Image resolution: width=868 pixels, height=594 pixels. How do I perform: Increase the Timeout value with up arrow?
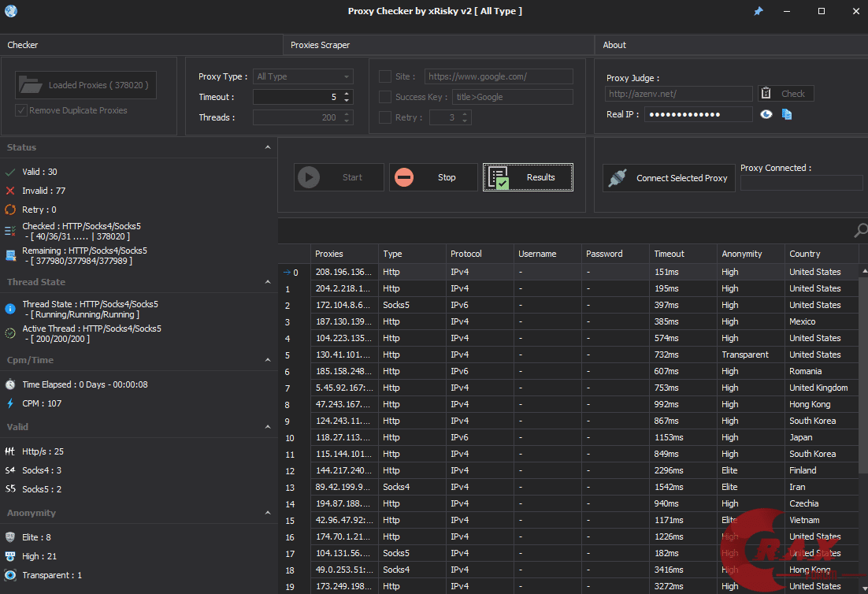click(347, 94)
